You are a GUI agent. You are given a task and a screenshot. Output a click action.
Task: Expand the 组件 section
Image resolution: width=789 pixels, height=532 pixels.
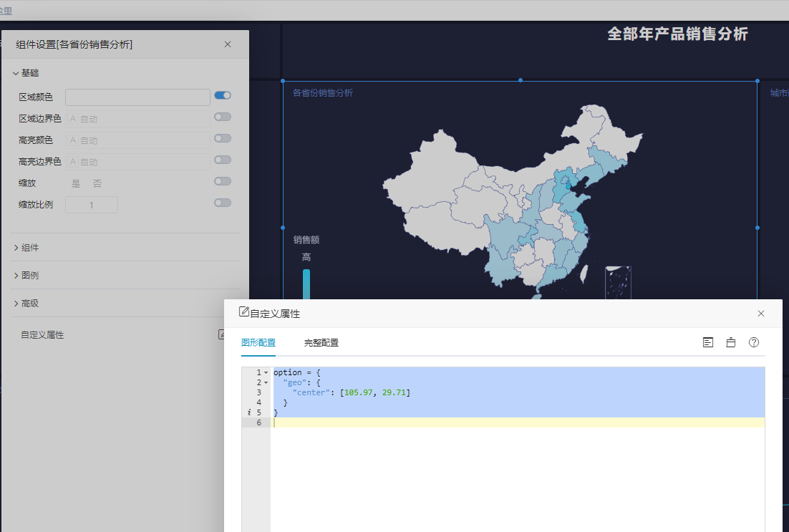point(26,248)
